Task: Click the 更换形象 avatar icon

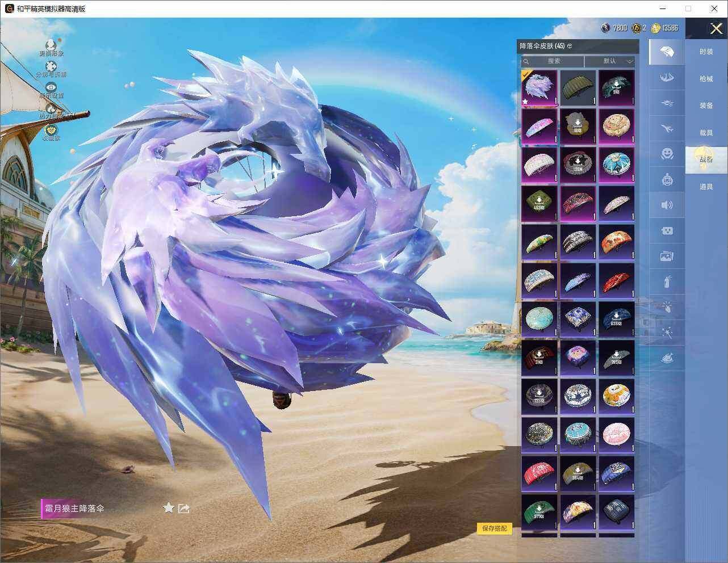Action: tap(51, 45)
